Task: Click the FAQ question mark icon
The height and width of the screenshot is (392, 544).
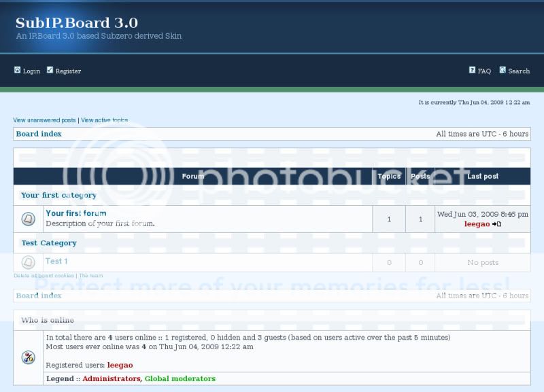Action: point(472,70)
